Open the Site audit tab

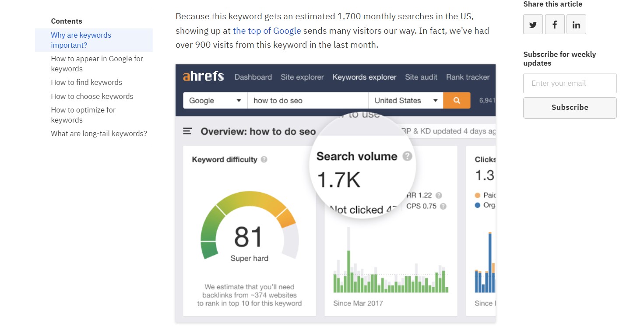click(421, 77)
